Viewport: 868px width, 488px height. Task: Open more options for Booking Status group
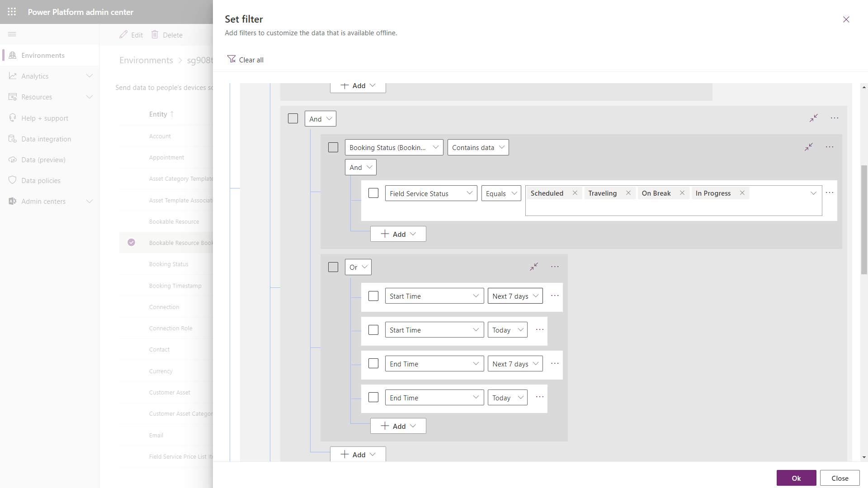coord(830,147)
